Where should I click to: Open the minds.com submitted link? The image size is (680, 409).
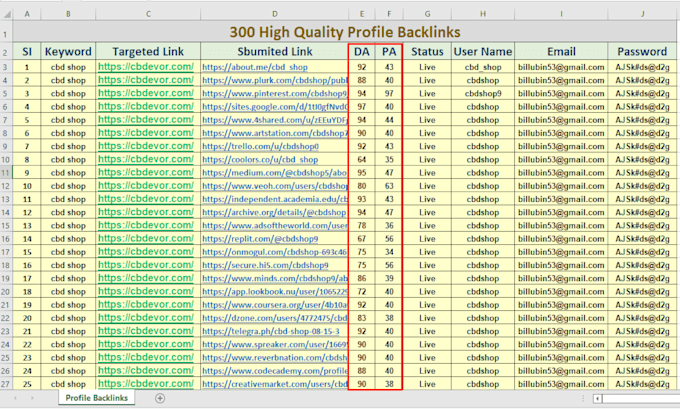click(275, 278)
